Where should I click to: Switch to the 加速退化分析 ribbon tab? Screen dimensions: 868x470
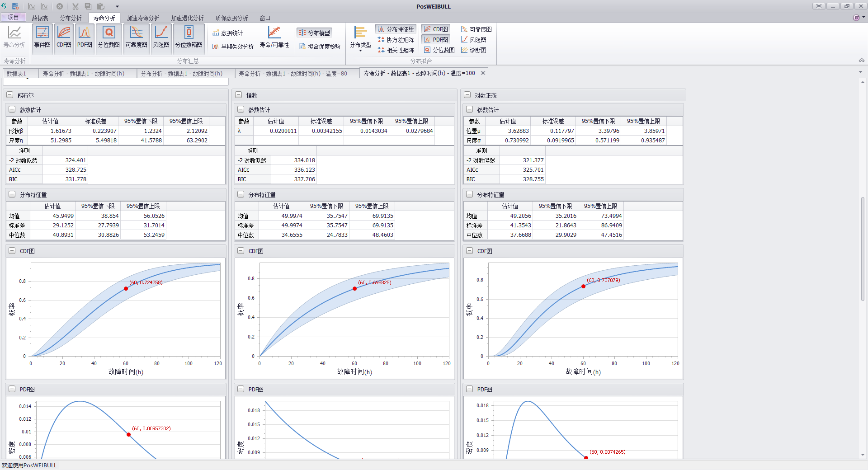187,18
